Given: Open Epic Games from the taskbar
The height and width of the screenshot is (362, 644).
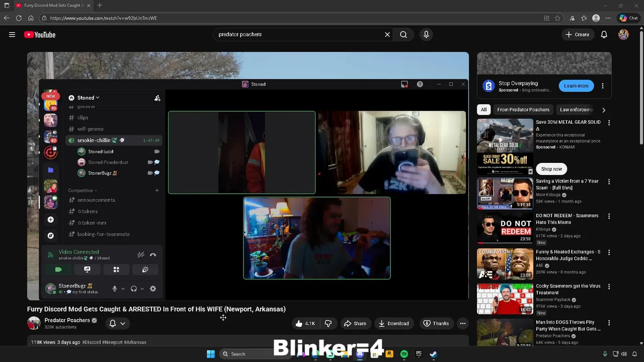Looking at the screenshot, I should (x=419, y=354).
